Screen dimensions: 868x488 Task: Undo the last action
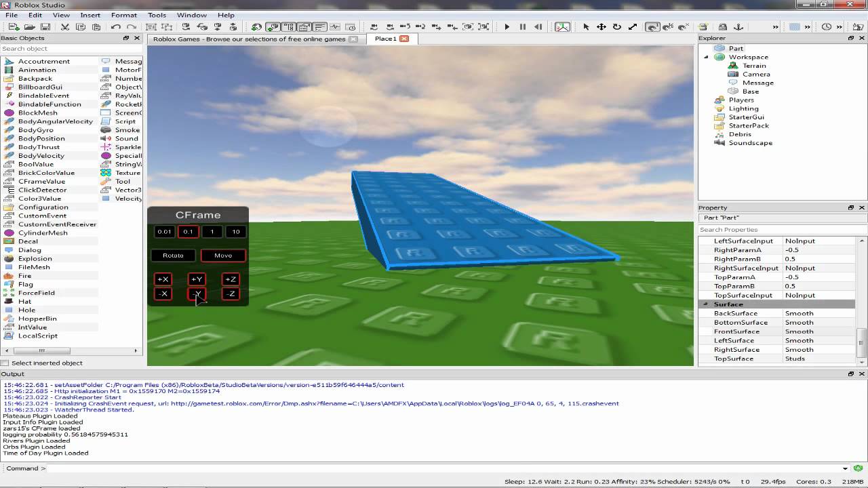pos(116,27)
